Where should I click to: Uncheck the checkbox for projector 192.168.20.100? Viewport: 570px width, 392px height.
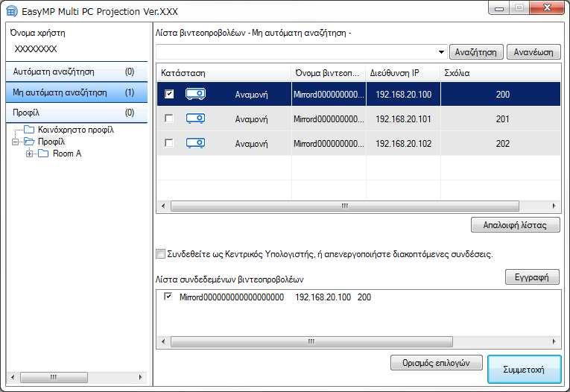169,94
